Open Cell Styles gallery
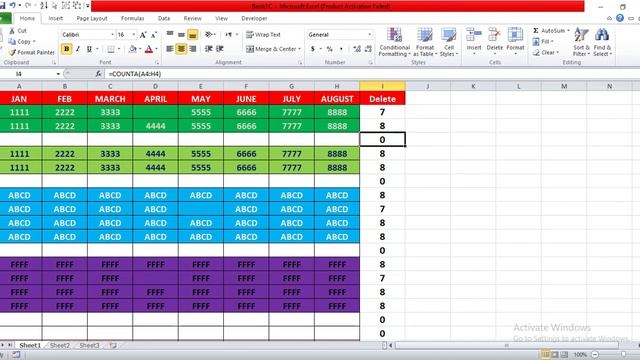The image size is (640, 360). (x=449, y=42)
